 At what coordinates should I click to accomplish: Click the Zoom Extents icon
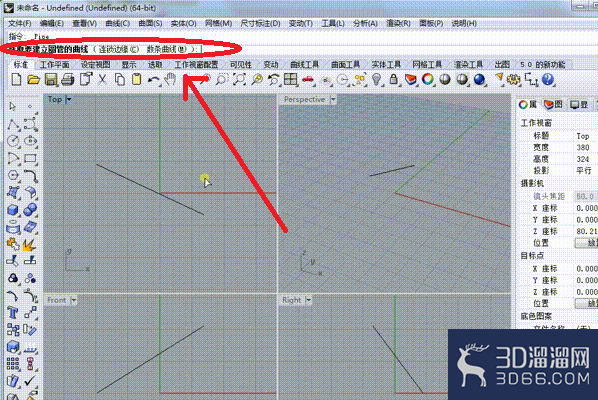click(x=239, y=79)
